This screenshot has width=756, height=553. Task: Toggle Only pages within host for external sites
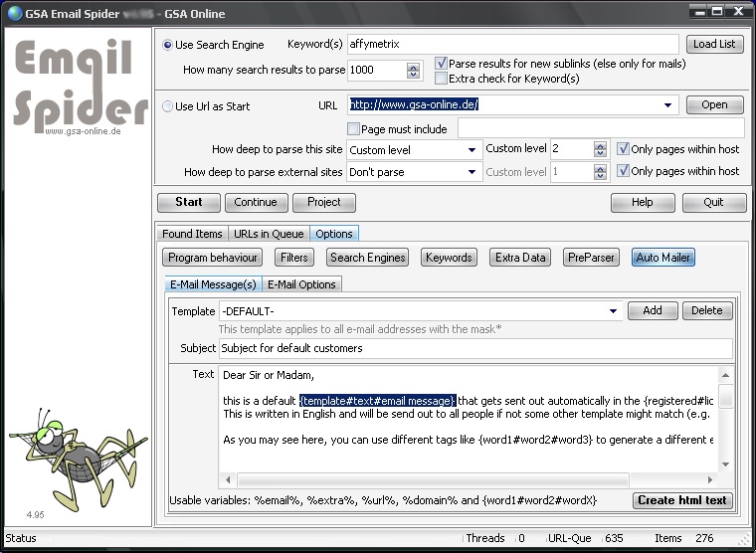[x=623, y=171]
